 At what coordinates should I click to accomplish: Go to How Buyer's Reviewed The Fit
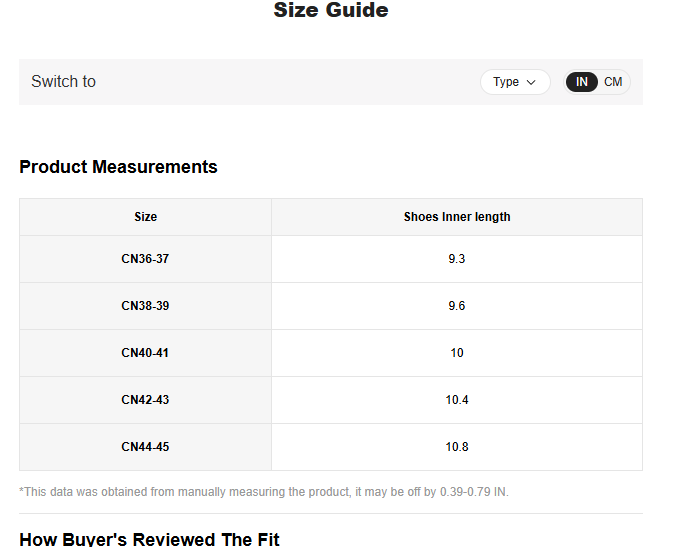(x=149, y=539)
